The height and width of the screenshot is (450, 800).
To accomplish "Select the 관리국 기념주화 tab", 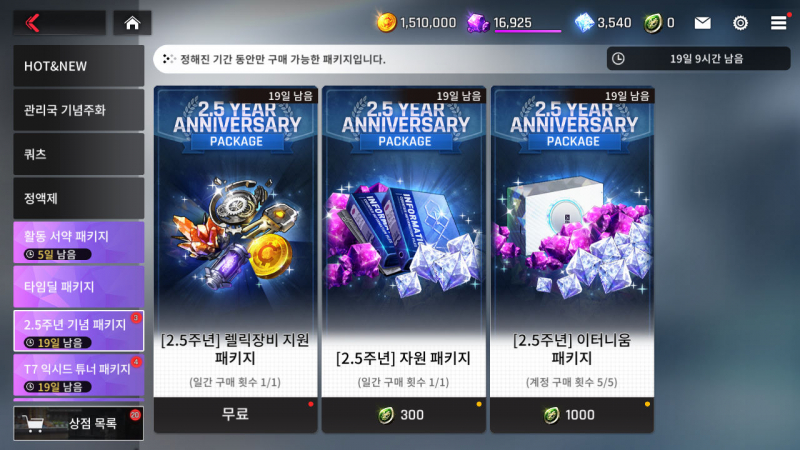I will pyautogui.click(x=79, y=110).
